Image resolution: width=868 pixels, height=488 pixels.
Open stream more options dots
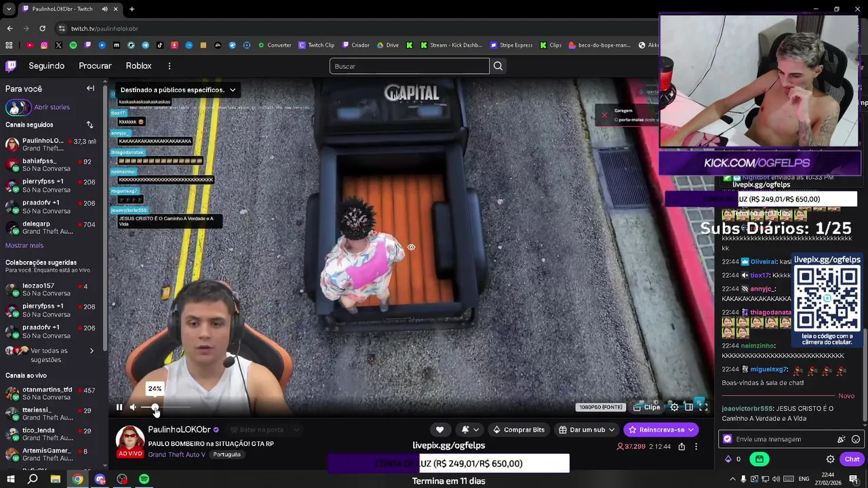point(696,447)
